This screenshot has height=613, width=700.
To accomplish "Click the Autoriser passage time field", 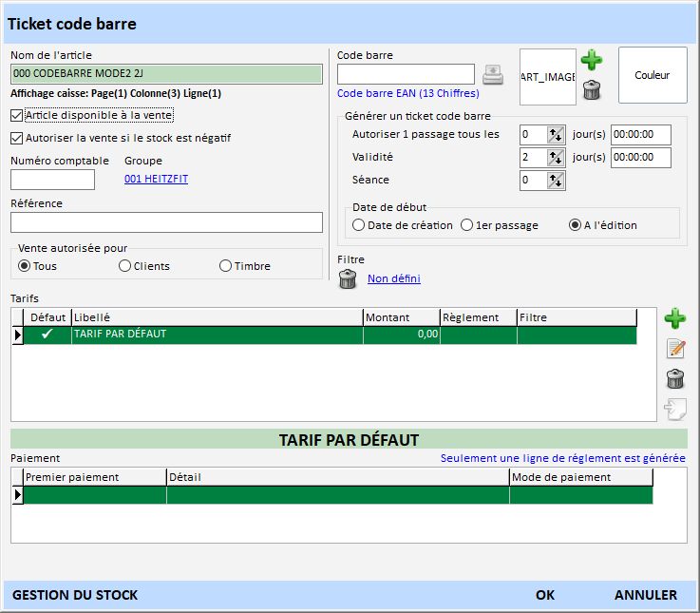I will [x=640, y=135].
